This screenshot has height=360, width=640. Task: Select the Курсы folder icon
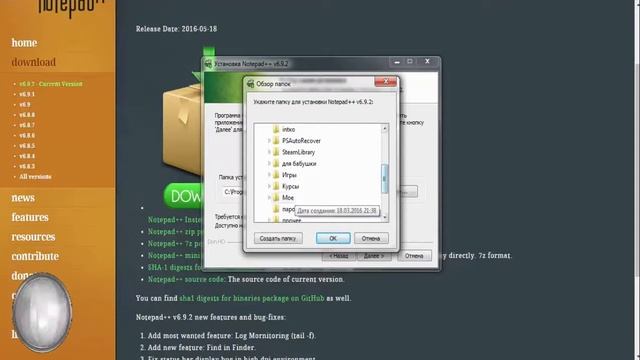click(x=276, y=186)
